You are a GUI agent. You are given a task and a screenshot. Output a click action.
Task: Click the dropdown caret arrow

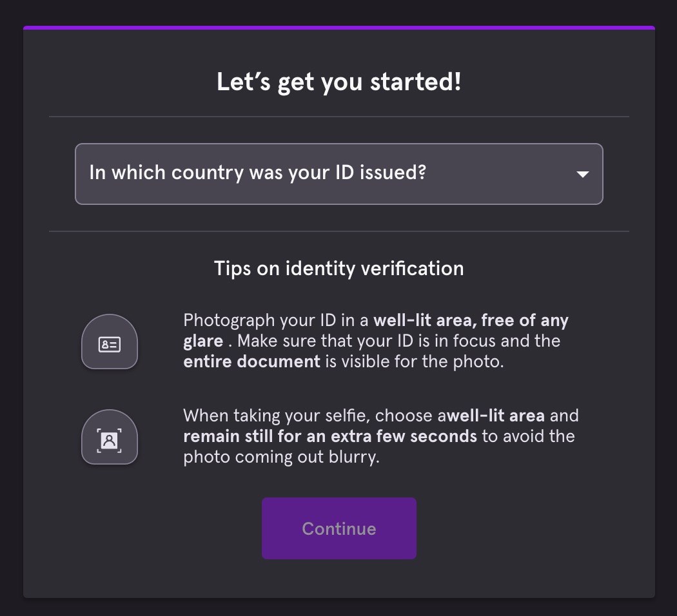pos(582,175)
